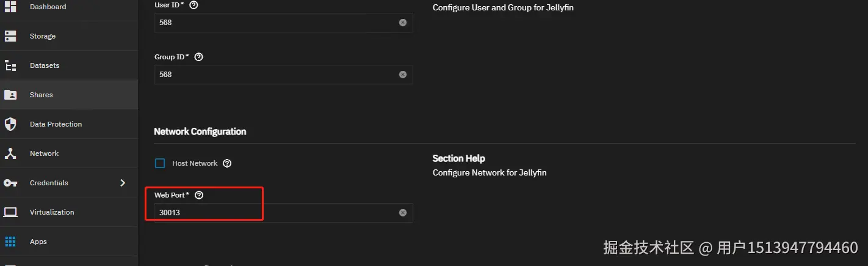This screenshot has height=266, width=868.
Task: Click the Storage drive icon
Action: (x=10, y=36)
